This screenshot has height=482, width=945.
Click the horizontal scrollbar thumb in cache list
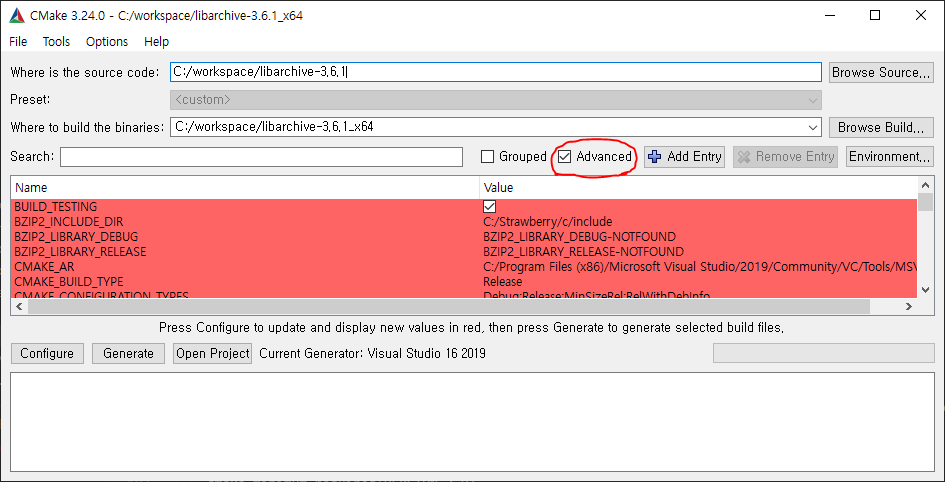(448, 307)
